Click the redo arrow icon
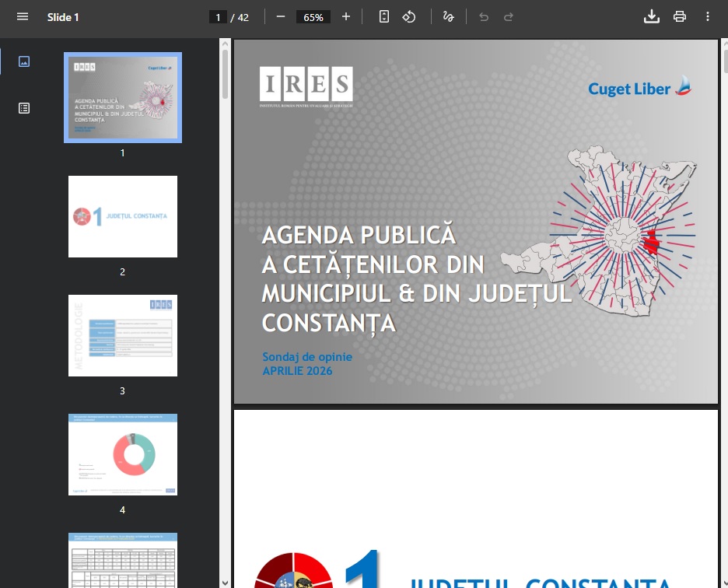The width and height of the screenshot is (728, 588). pos(509,16)
